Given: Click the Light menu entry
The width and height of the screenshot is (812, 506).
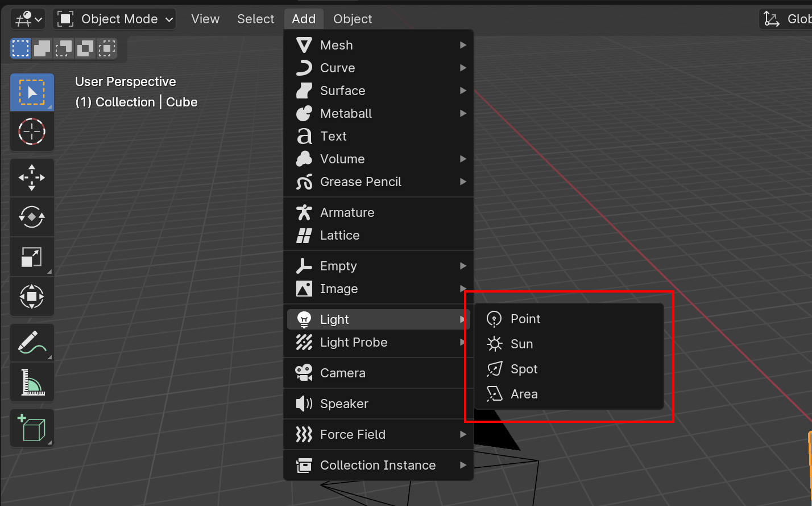Looking at the screenshot, I should [x=380, y=319].
